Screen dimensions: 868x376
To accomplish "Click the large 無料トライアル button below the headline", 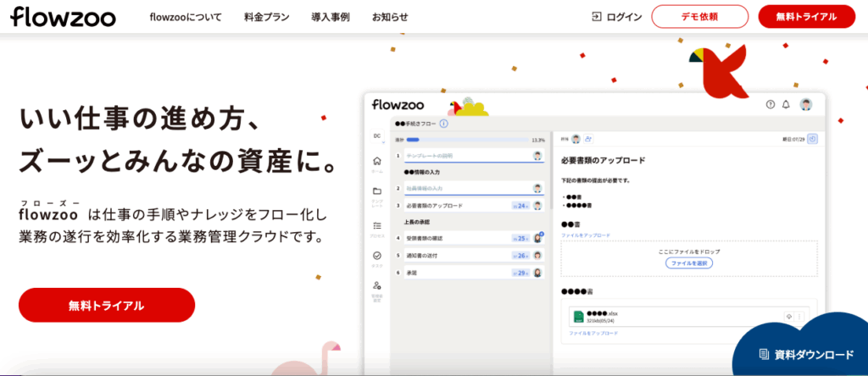I will pyautogui.click(x=107, y=305).
